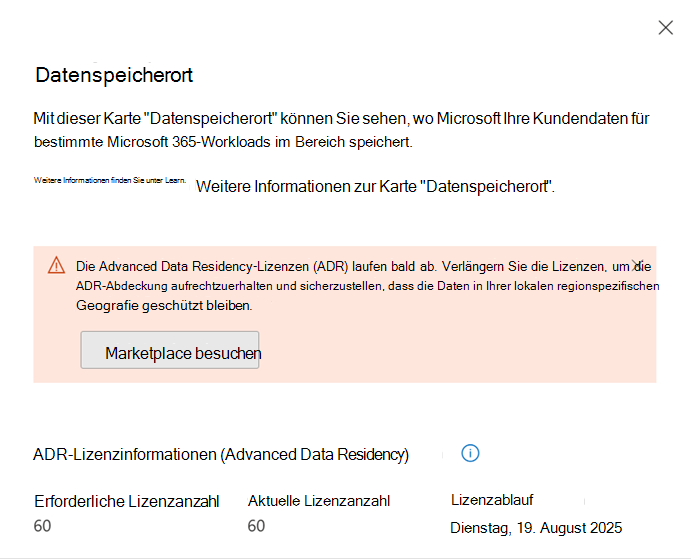The width and height of the screenshot is (691, 559).
Task: Select the Datenspeicherort heading
Action: 114,75
